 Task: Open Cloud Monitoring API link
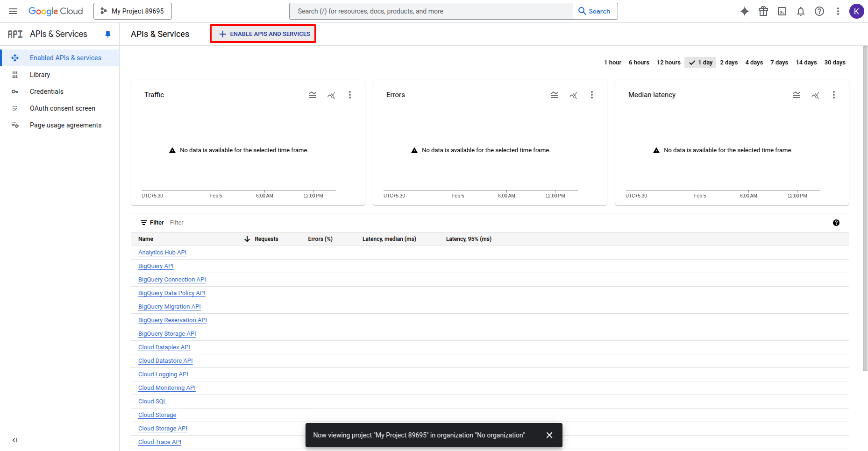pyautogui.click(x=167, y=388)
